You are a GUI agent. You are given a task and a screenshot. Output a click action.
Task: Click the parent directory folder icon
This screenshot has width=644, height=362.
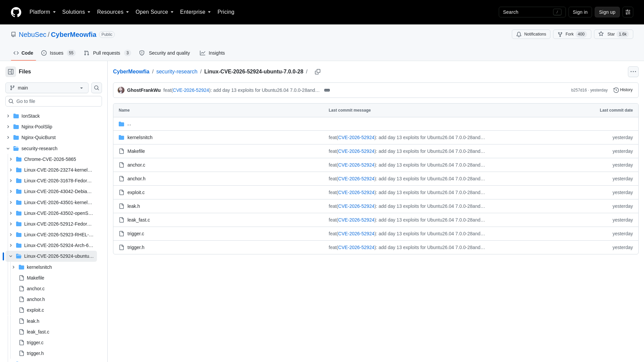[x=121, y=124]
